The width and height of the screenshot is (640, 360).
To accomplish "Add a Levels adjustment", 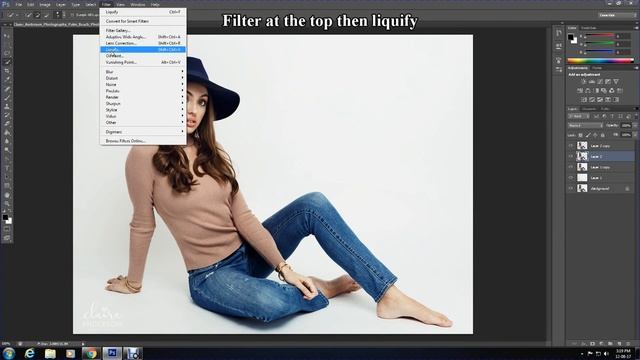I will tap(591, 82).
